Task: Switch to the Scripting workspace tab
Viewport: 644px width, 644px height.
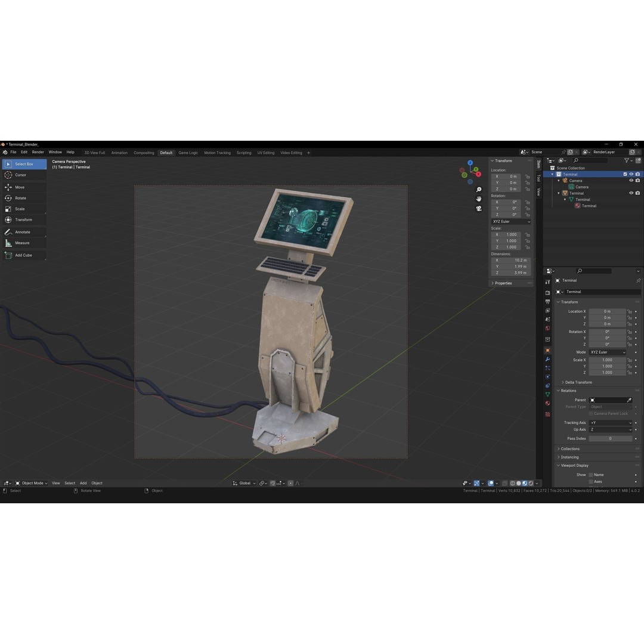Action: [x=244, y=153]
